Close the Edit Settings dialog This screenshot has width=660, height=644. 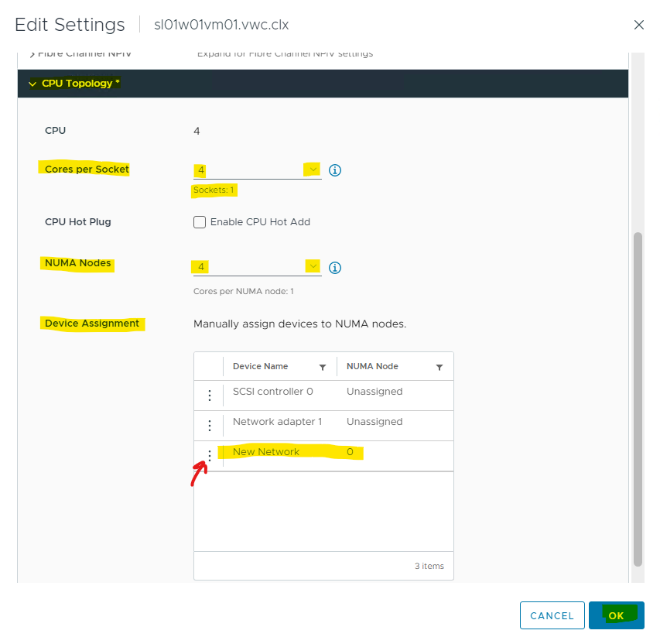point(638,25)
